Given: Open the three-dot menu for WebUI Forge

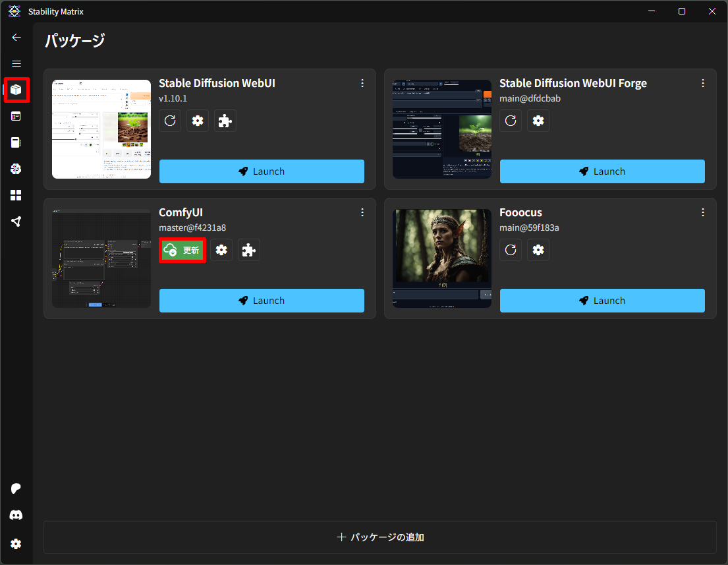Looking at the screenshot, I should click(703, 83).
